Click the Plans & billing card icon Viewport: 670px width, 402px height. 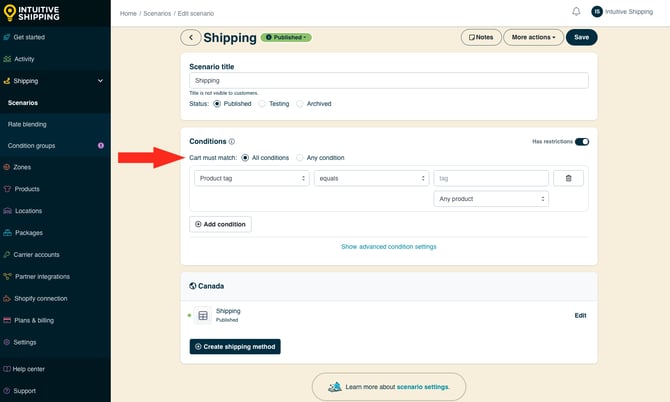(7, 320)
